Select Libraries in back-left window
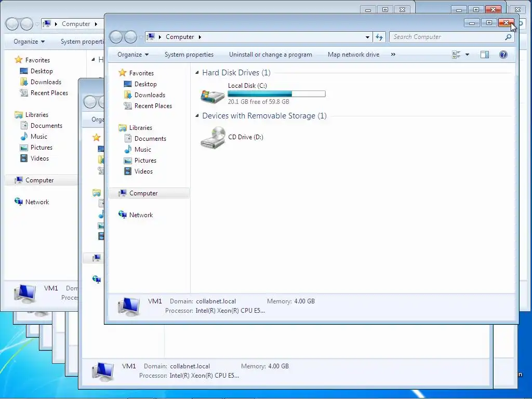This screenshot has height=399, width=532. pyautogui.click(x=37, y=115)
